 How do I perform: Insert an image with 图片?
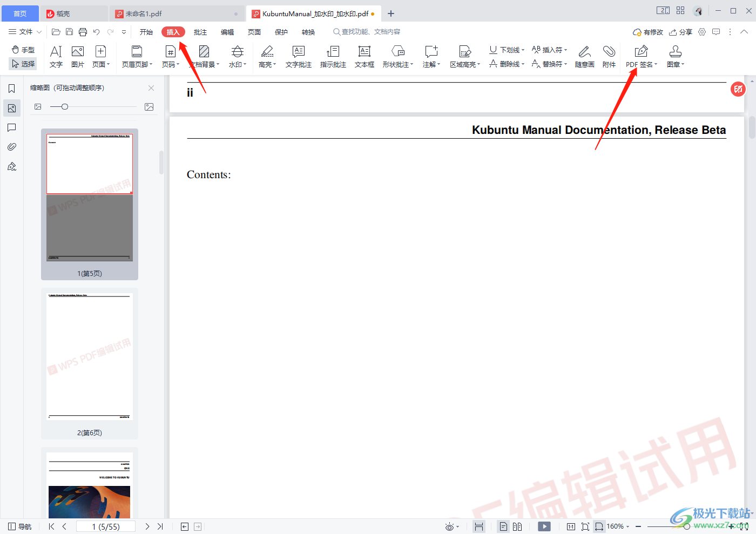coord(78,57)
